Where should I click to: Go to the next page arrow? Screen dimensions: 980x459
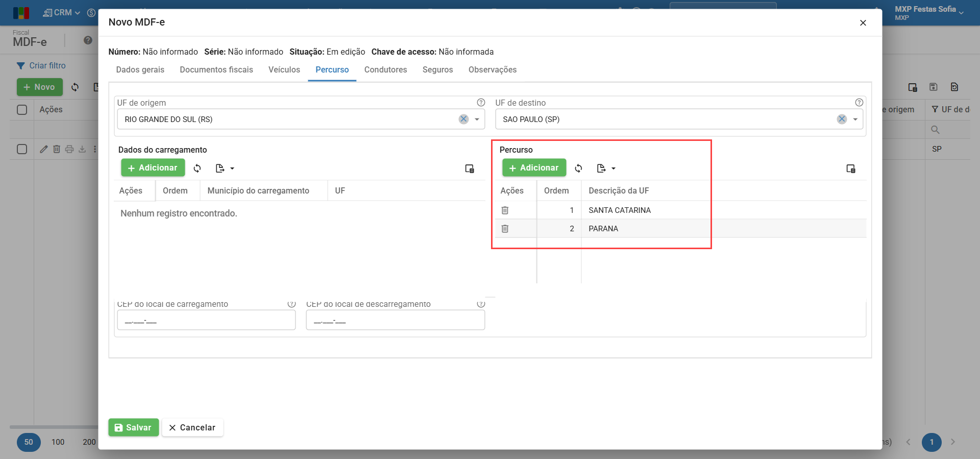pyautogui.click(x=953, y=442)
